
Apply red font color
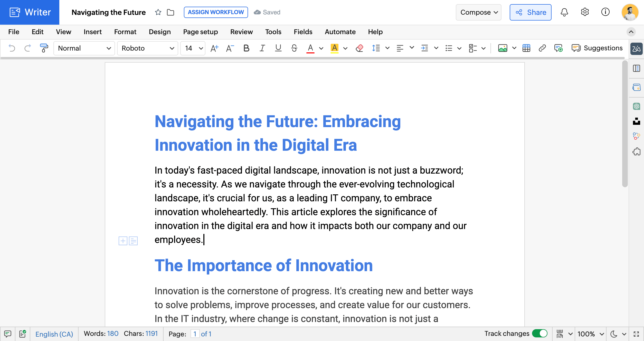tap(310, 48)
